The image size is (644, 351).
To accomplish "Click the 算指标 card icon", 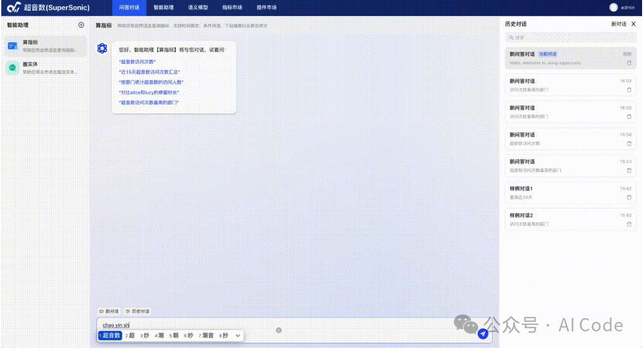I will pyautogui.click(x=13, y=46).
